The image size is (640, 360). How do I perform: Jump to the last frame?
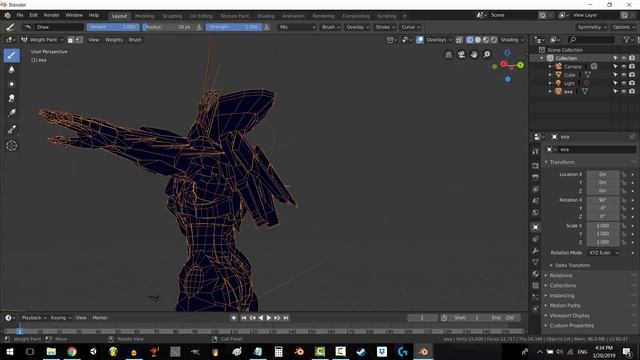pyautogui.click(x=286, y=318)
